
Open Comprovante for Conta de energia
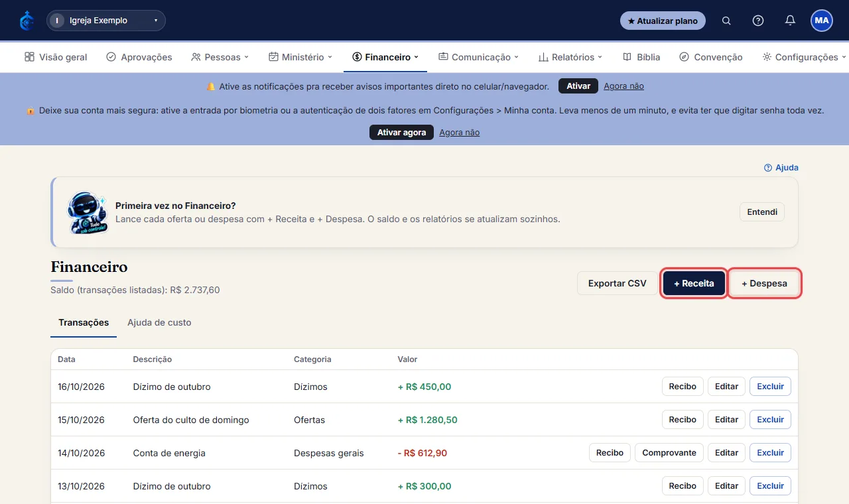(669, 453)
